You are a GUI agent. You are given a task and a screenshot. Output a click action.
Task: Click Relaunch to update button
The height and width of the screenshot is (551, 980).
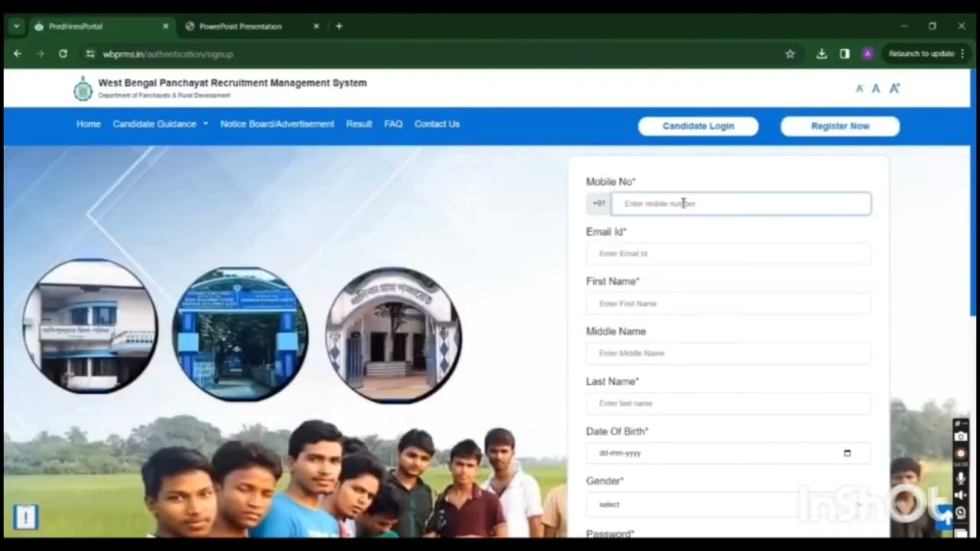(921, 54)
